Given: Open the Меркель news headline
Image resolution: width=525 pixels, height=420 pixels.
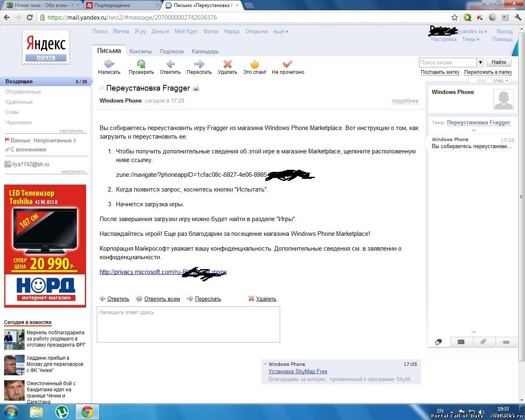Looking at the screenshot, I should pos(55,339).
